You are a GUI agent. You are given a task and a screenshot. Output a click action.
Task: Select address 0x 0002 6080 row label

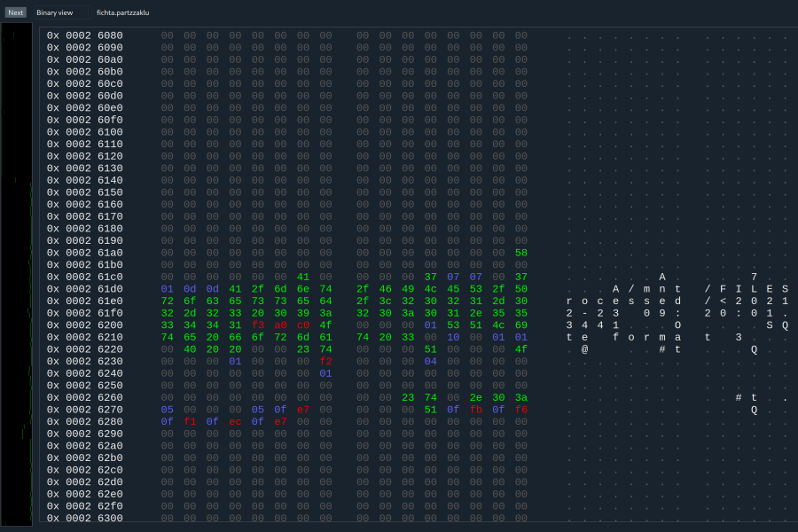click(85, 35)
